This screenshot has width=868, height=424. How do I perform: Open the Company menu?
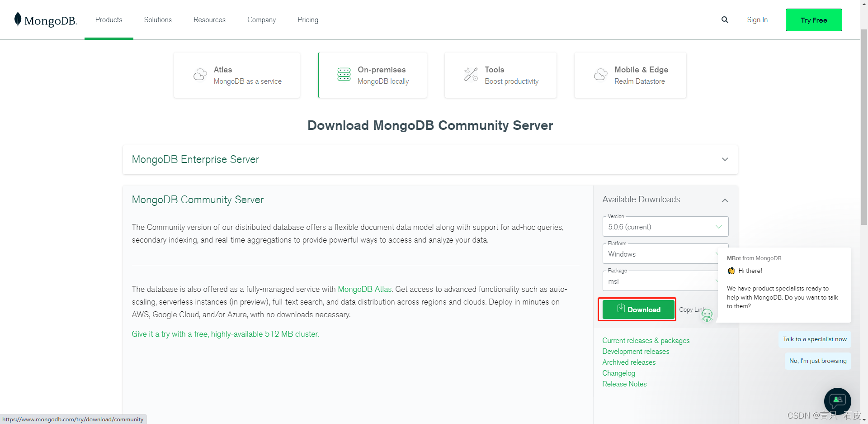(261, 20)
